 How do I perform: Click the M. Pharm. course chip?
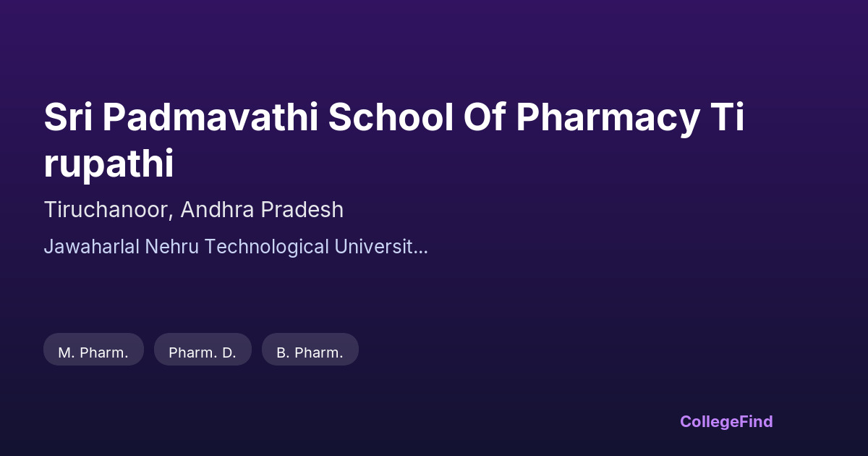[x=93, y=352]
